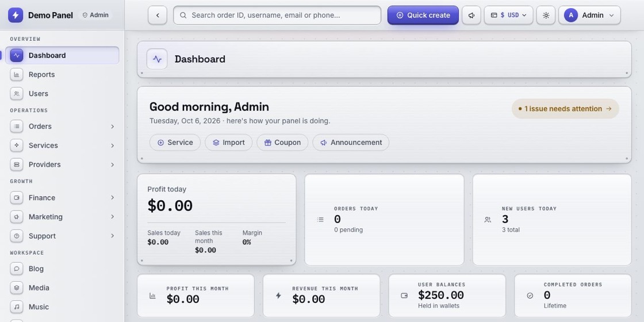Click the $250.00 user balances value
The image size is (644, 322).
click(440, 296)
